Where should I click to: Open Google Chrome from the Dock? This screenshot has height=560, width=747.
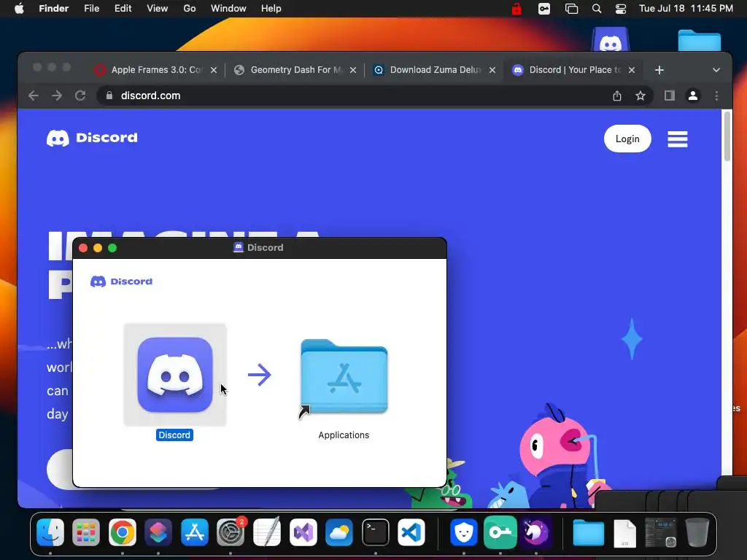click(123, 532)
